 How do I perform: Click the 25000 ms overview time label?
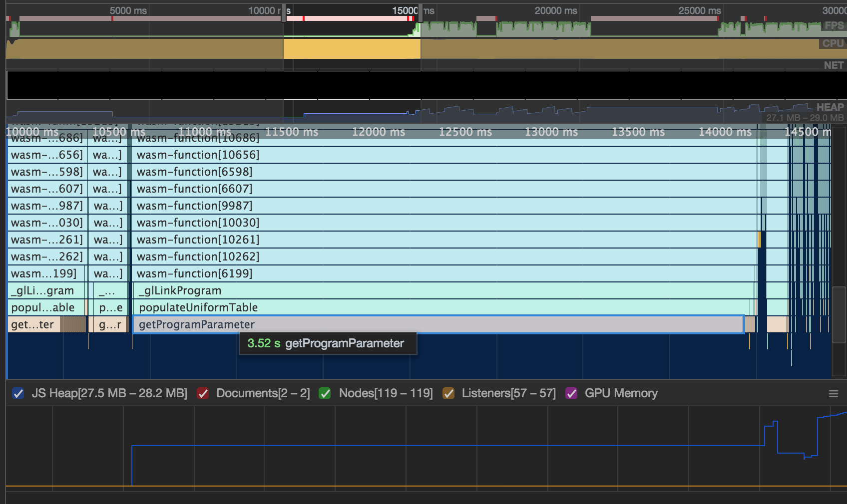(x=700, y=10)
